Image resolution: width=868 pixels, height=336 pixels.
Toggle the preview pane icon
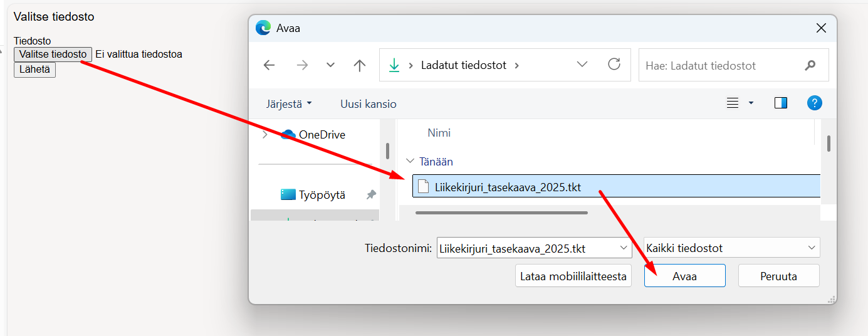coord(781,103)
